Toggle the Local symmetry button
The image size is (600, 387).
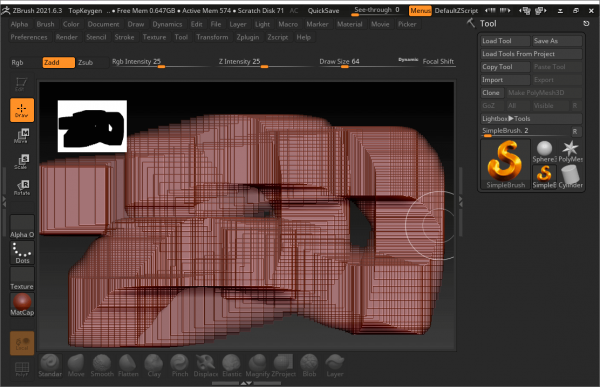(22, 343)
